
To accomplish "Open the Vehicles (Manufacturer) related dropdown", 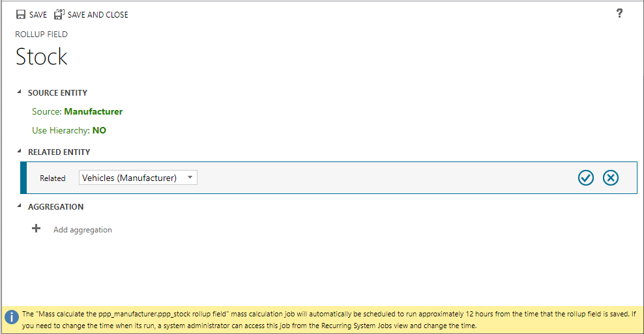I will 138,178.
